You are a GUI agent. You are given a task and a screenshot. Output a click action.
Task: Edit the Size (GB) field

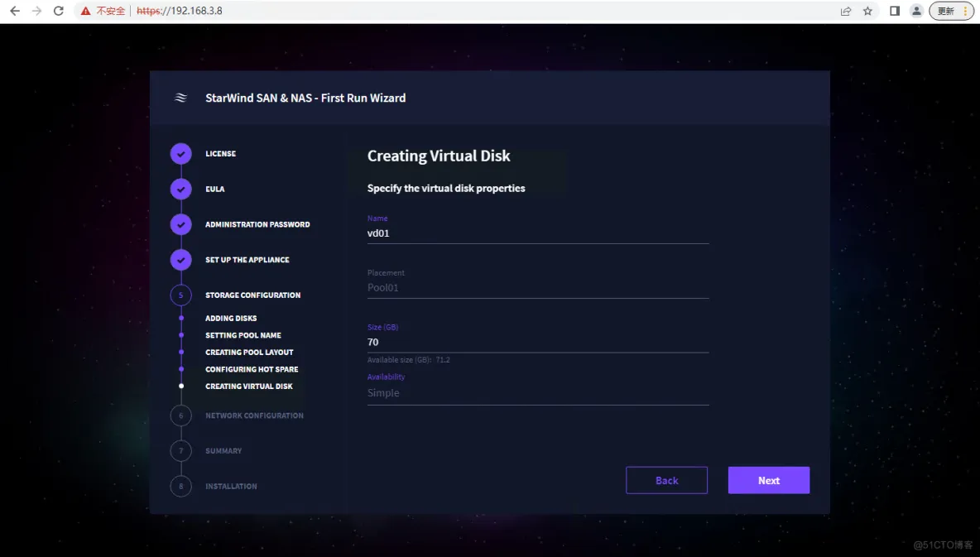[x=538, y=343]
